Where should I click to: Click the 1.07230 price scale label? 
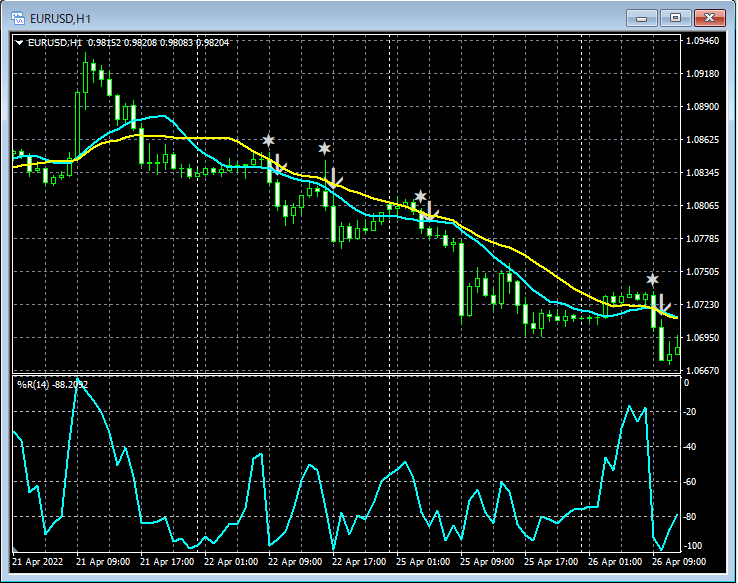703,304
